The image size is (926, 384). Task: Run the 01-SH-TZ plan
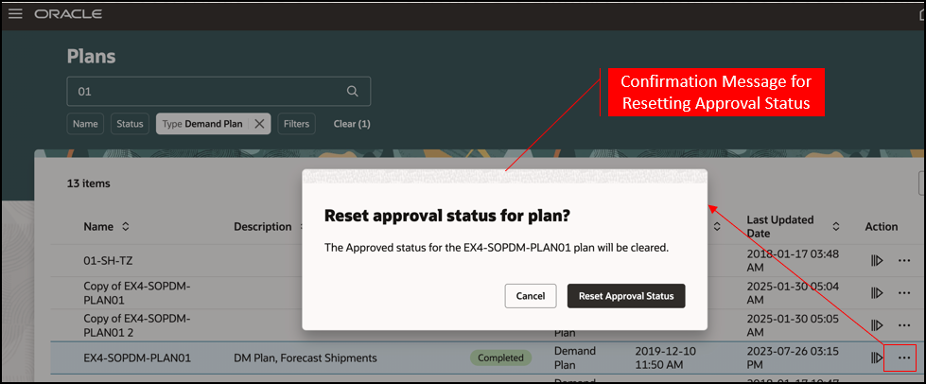click(x=877, y=261)
